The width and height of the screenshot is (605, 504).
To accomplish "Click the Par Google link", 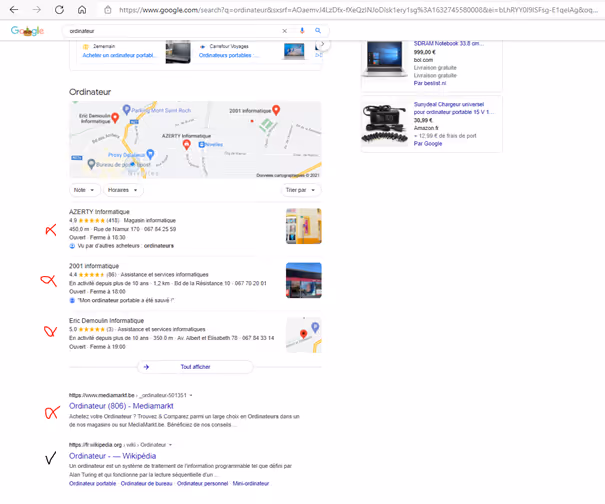I will pyautogui.click(x=428, y=144).
